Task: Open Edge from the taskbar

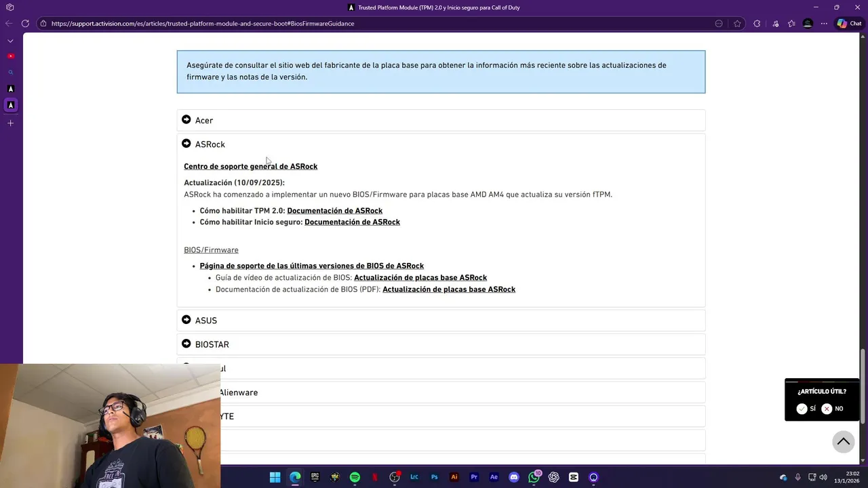Action: point(295,477)
